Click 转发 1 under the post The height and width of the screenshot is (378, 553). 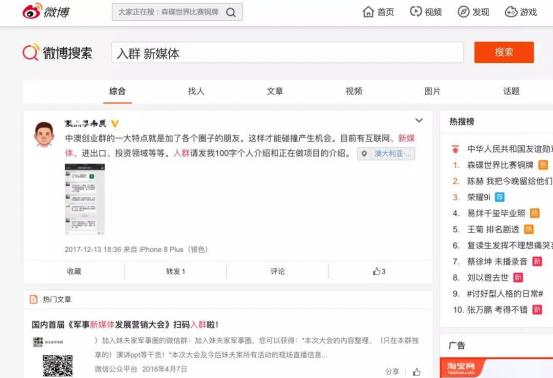[x=176, y=271]
